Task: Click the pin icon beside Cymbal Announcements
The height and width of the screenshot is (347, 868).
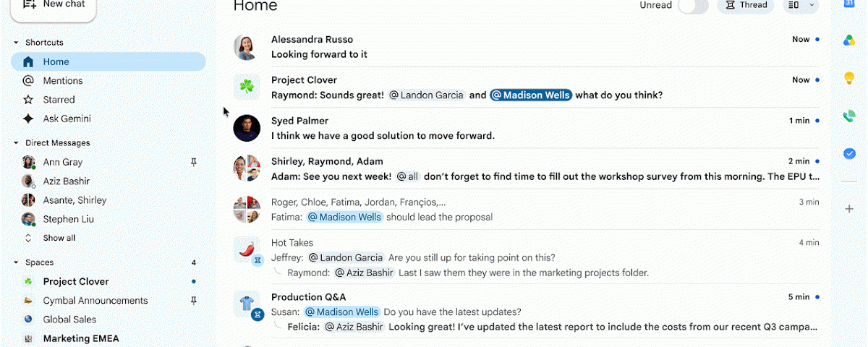Action: click(193, 300)
